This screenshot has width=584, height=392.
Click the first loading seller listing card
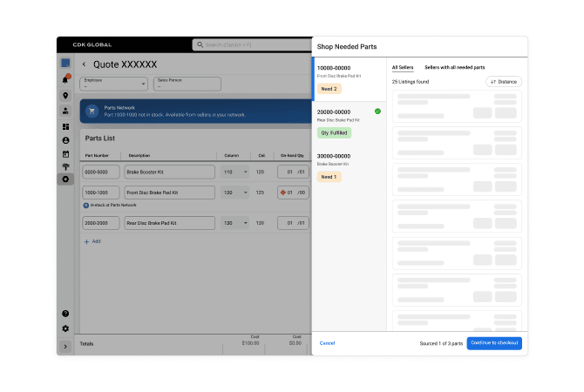click(x=457, y=106)
